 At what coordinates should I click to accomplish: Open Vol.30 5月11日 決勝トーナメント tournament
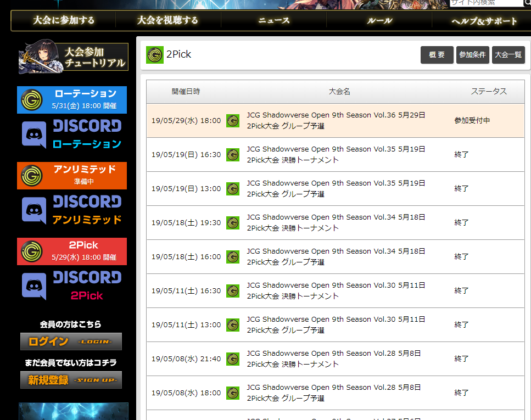pyautogui.click(x=336, y=290)
